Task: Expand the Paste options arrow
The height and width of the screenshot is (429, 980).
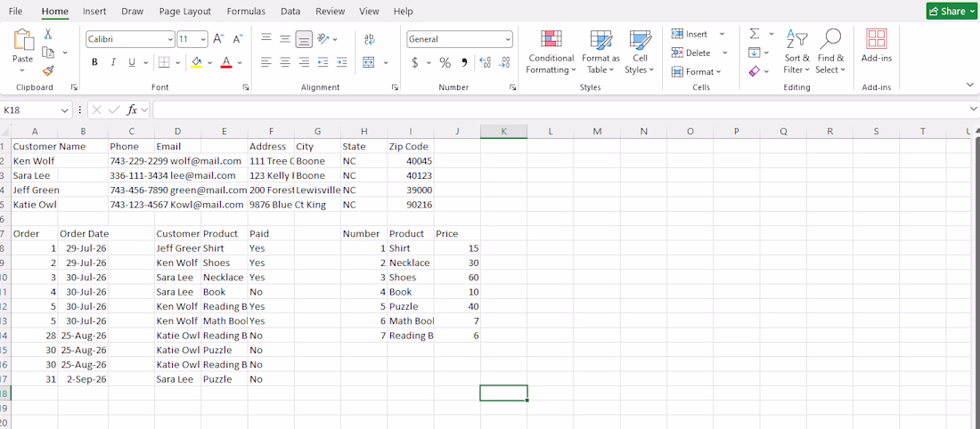Action: [x=23, y=70]
